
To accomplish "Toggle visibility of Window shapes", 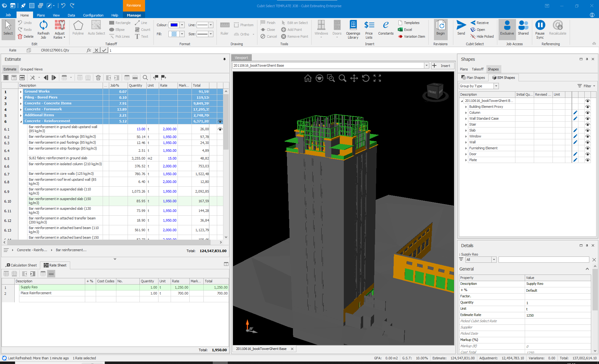I will point(587,136).
